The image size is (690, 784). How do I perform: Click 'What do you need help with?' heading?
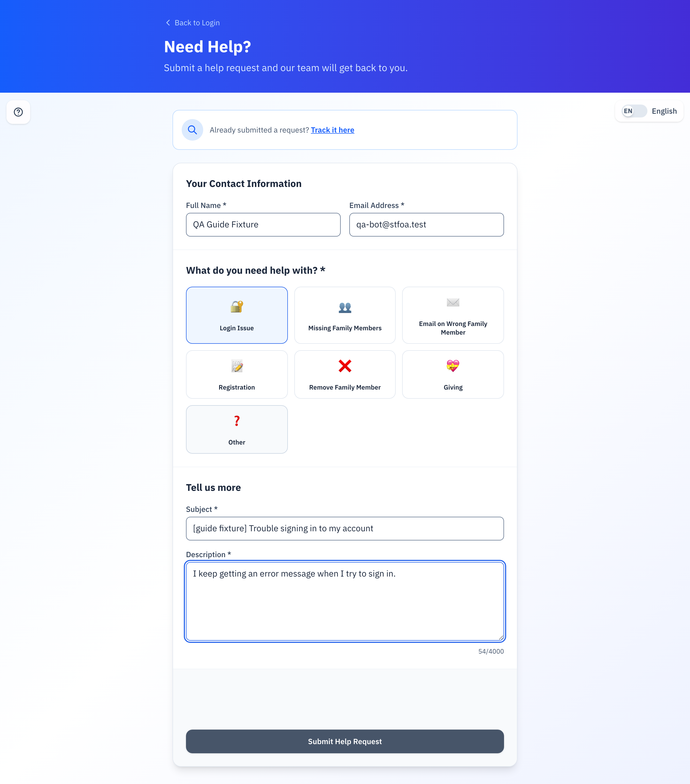pos(256,270)
